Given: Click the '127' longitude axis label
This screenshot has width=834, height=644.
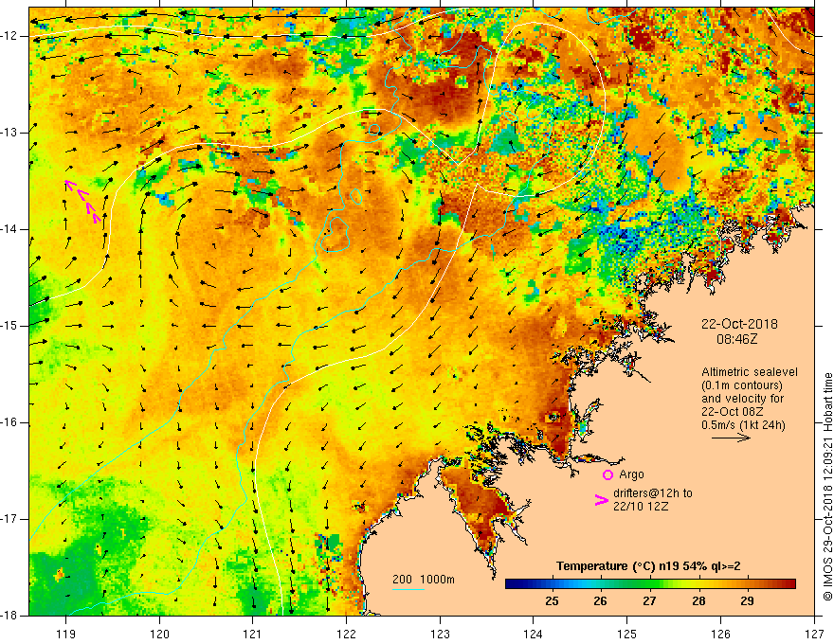Looking at the screenshot, I should tap(814, 634).
